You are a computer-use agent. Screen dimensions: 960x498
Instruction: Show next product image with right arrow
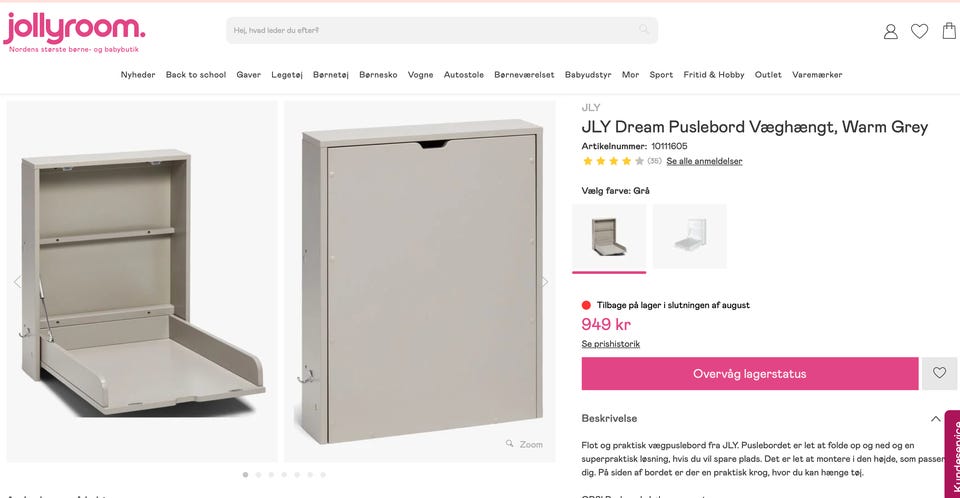point(544,282)
